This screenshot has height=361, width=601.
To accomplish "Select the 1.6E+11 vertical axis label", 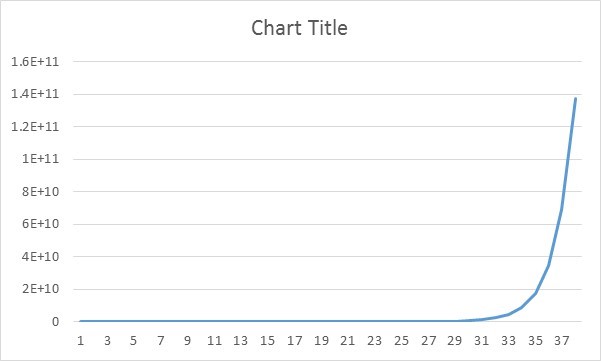I will (x=35, y=61).
